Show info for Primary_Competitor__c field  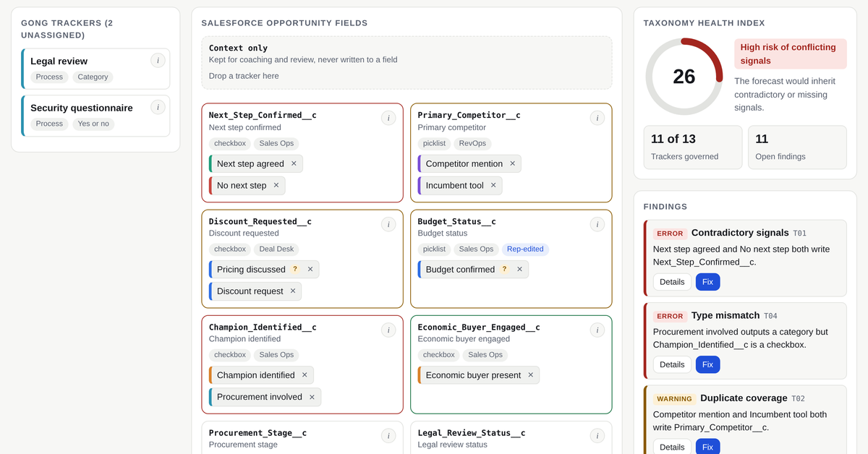click(597, 119)
